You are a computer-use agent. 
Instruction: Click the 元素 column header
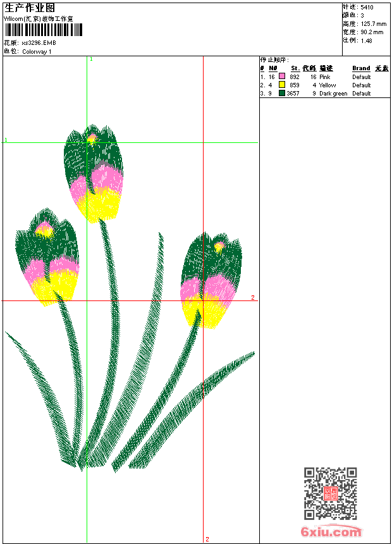tap(382, 68)
